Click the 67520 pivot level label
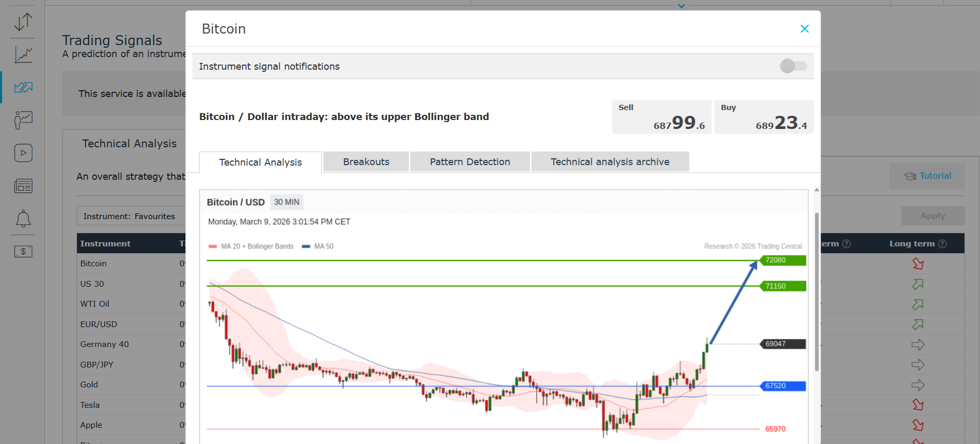Screen dimensions: 980x444 pos(783,386)
